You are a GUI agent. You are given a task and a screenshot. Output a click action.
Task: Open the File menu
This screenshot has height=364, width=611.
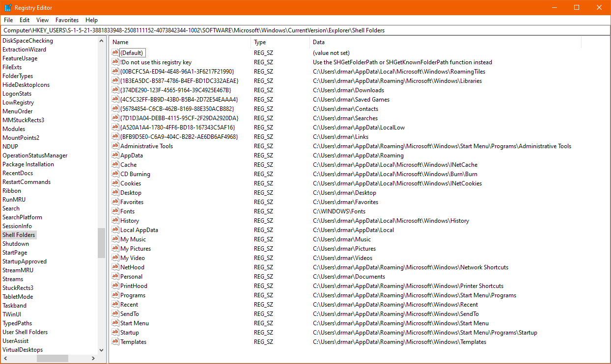coord(8,20)
